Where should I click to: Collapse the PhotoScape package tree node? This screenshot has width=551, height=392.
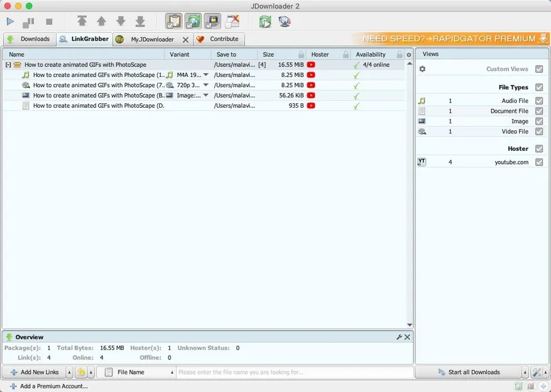pos(8,65)
